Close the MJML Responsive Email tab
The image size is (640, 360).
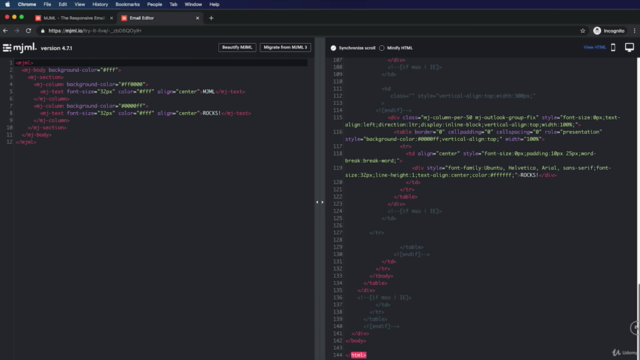point(111,18)
